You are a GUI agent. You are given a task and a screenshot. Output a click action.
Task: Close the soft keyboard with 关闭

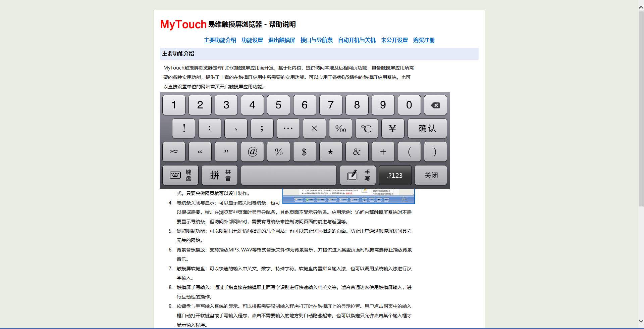(431, 175)
